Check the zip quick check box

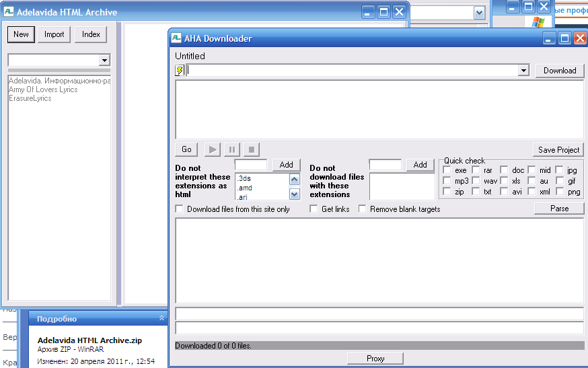(x=447, y=192)
